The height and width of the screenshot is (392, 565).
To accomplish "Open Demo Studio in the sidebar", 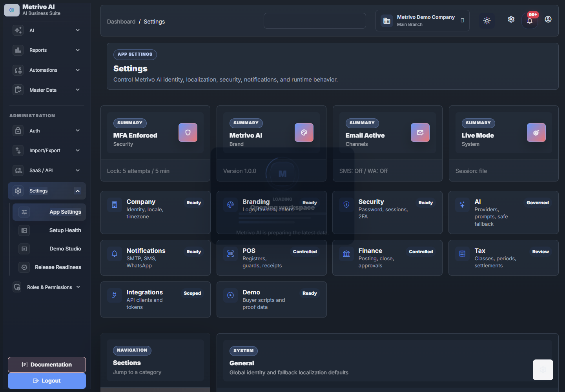I will [x=49, y=249].
